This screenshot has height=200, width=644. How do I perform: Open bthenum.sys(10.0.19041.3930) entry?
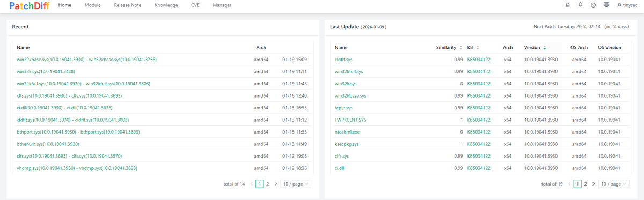[48, 144]
